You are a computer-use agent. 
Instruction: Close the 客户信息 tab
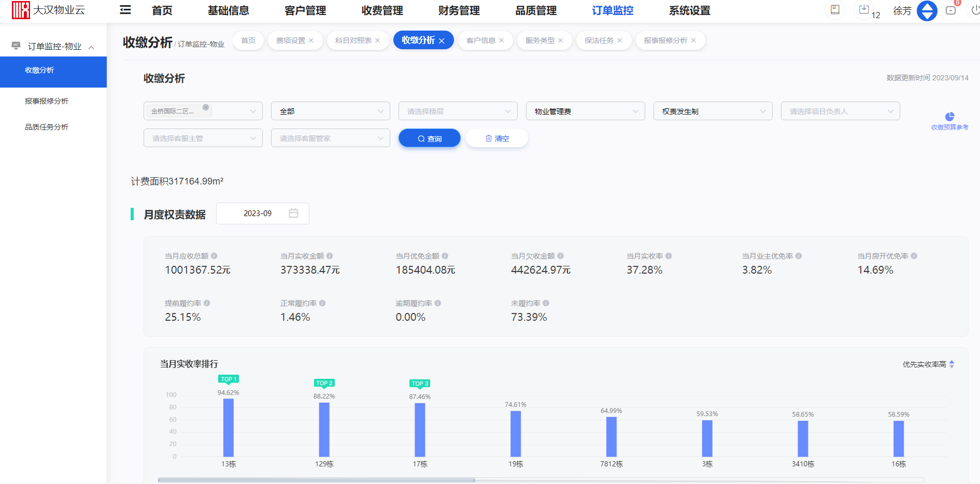[501, 40]
